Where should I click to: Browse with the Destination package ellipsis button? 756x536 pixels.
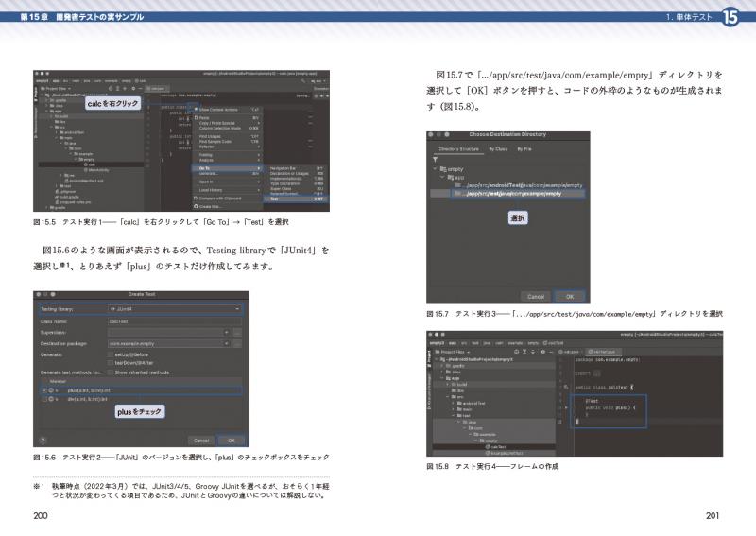click(x=237, y=343)
